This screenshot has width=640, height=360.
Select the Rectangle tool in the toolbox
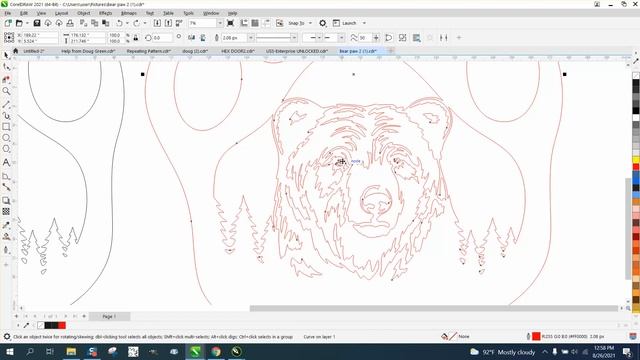tap(6, 127)
